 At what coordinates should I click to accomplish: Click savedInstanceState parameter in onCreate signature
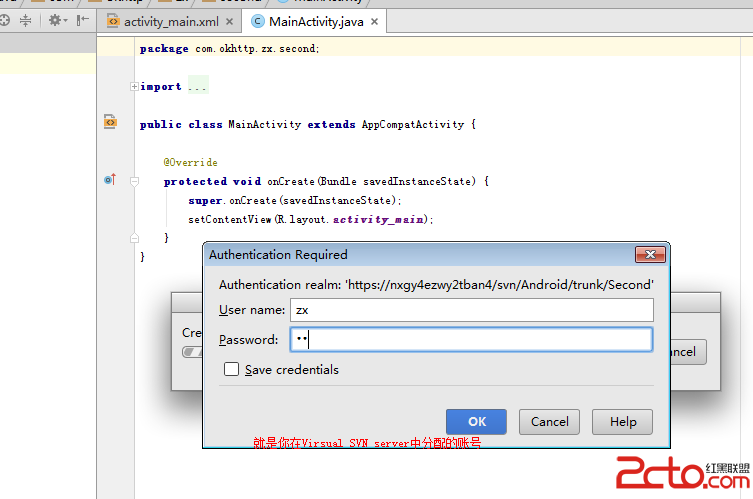pos(417,181)
